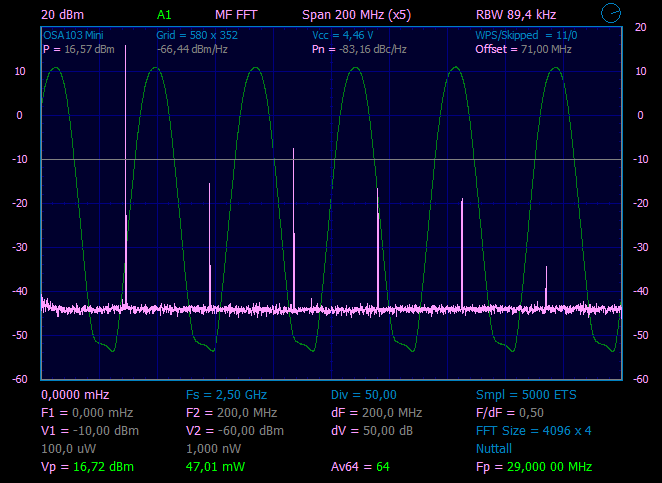Image resolution: width=662 pixels, height=483 pixels.
Task: Open the Span 200 MHz (x5) setting
Action: 355,16
